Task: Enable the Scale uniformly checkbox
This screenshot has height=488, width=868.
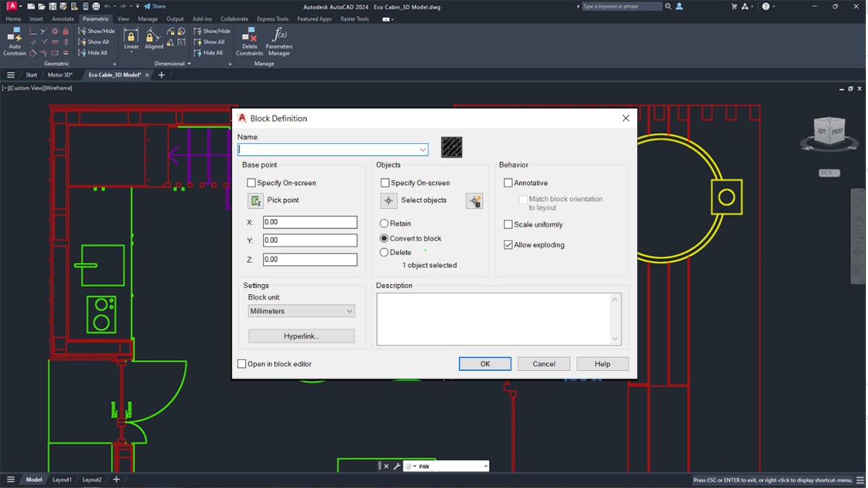Action: 508,225
